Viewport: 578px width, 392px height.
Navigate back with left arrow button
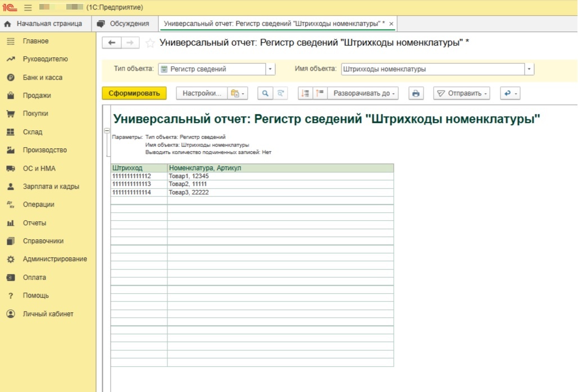click(x=111, y=43)
